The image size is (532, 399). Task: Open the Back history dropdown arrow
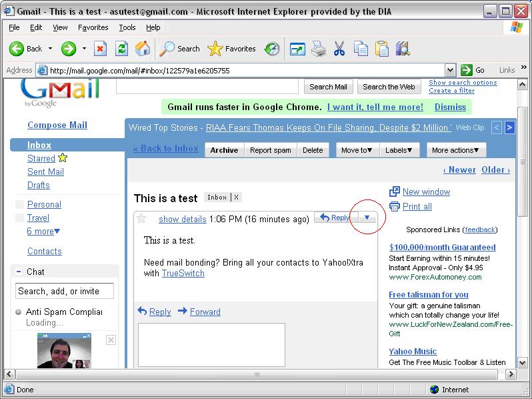pos(50,49)
